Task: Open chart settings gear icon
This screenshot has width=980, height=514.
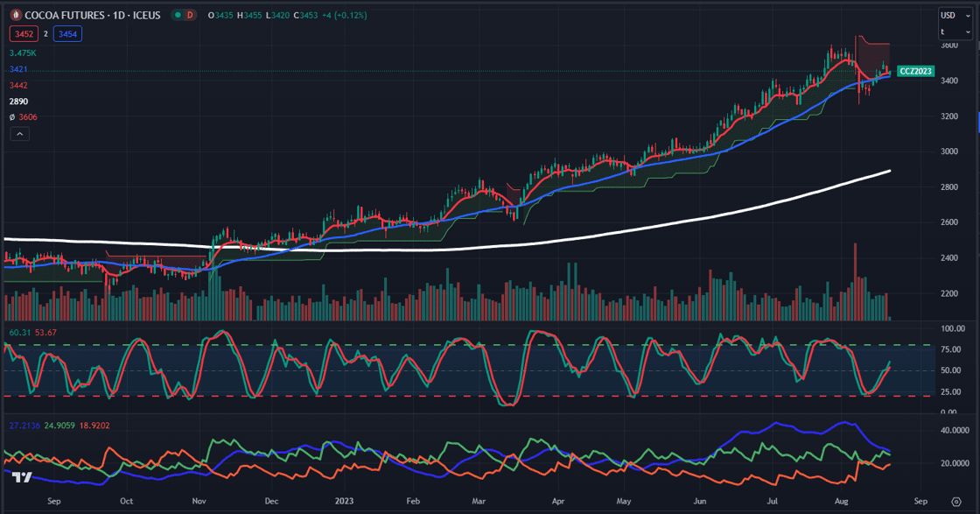Action: pyautogui.click(x=956, y=502)
